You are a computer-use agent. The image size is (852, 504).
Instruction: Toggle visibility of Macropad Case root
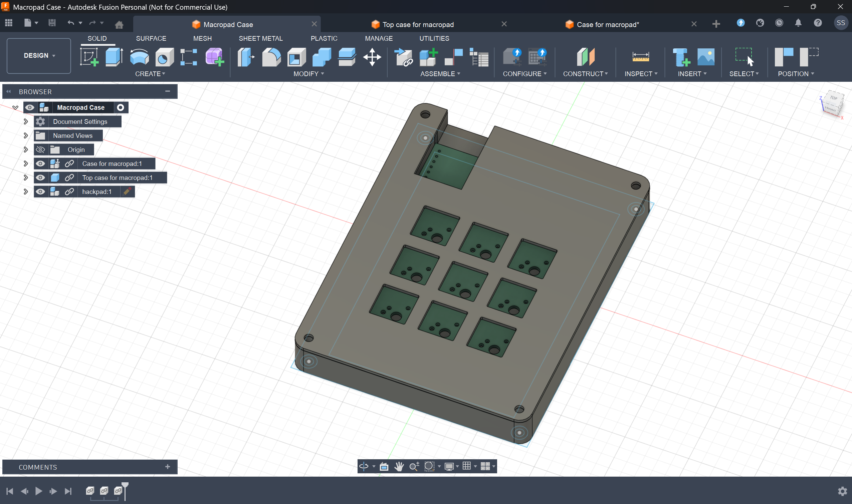[x=30, y=107]
